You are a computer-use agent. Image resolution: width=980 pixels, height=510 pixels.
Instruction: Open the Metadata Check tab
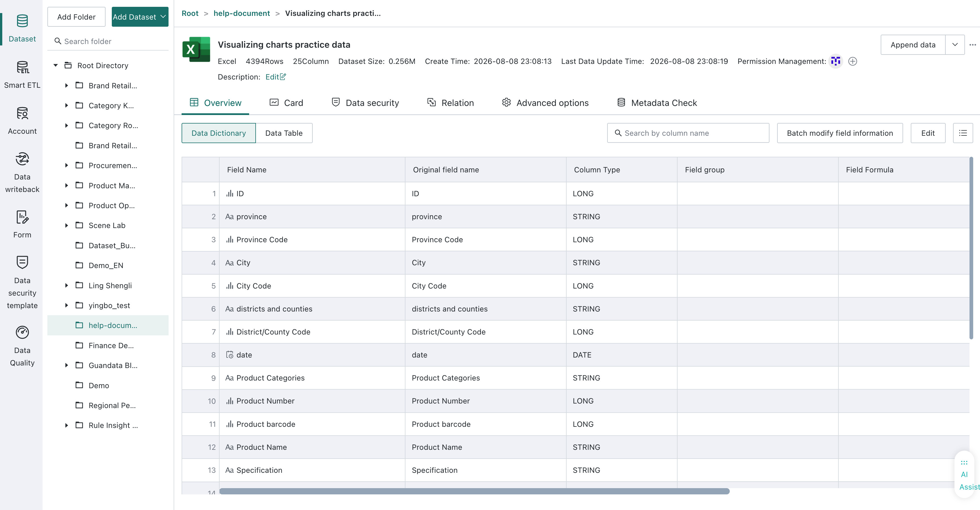click(657, 103)
